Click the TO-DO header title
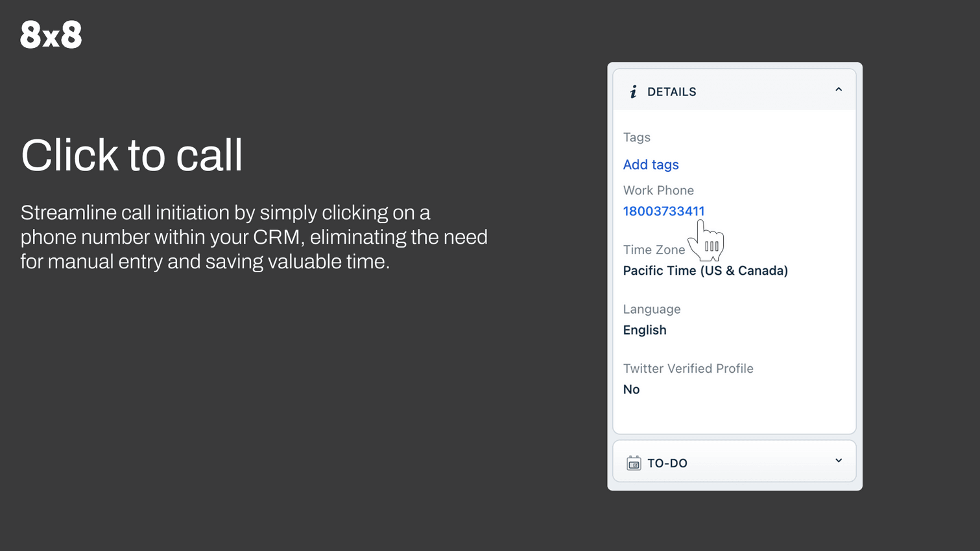The height and width of the screenshot is (551, 980). (667, 463)
